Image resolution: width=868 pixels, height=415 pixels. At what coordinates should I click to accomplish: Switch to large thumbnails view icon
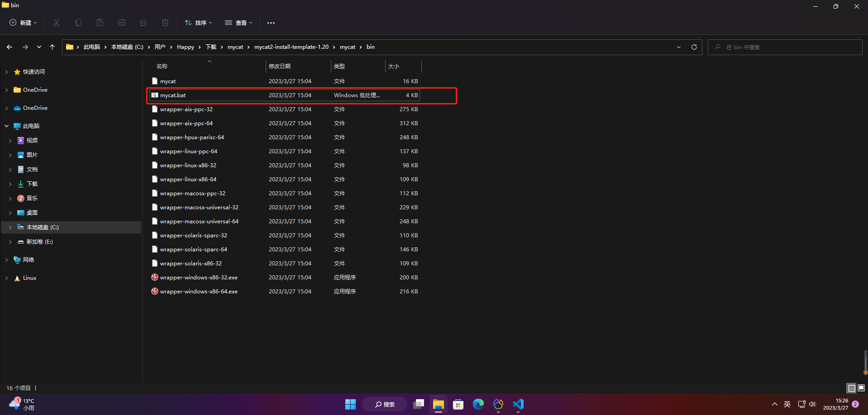pos(861,388)
